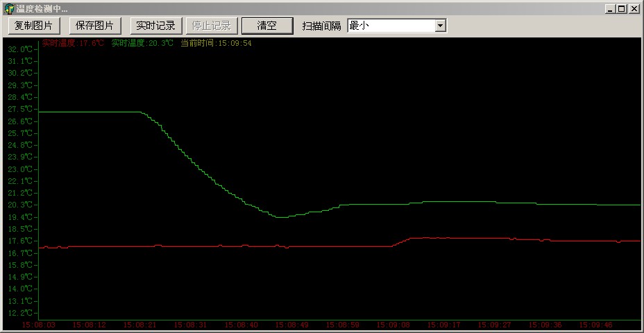
Task: Click the 15:08:03 time axis label
Action: (39, 325)
